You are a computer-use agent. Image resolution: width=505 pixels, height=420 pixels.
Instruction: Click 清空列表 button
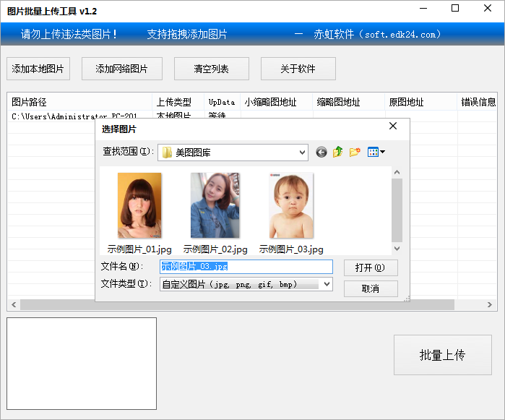click(212, 69)
